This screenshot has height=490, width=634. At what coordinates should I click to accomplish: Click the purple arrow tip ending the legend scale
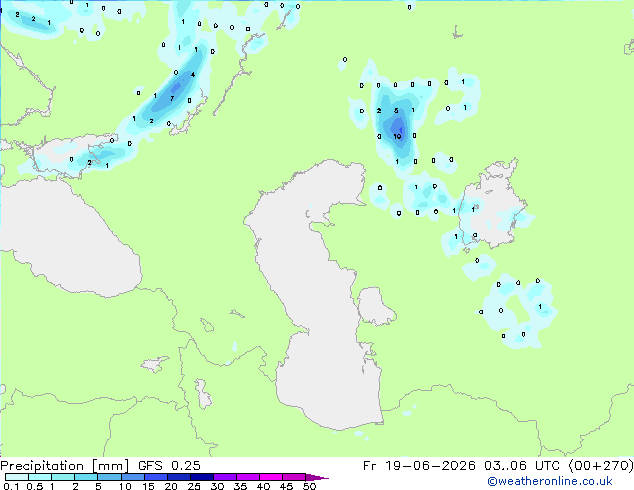coord(317,477)
